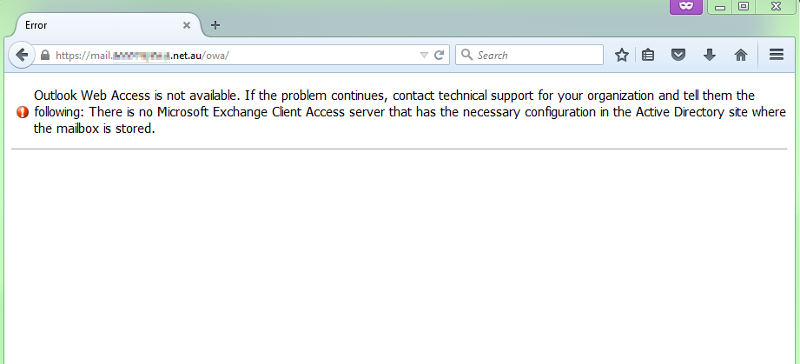Bookmark this page with the star icon
The image size is (800, 364).
[621, 55]
